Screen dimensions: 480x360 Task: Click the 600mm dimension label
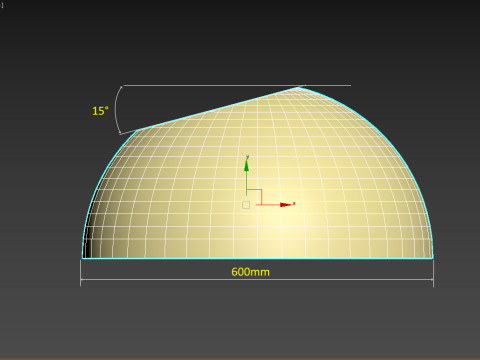click(x=250, y=272)
